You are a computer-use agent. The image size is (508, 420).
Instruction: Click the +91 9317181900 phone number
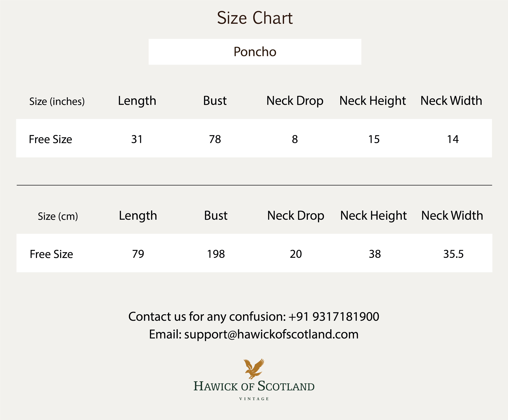pyautogui.click(x=334, y=316)
